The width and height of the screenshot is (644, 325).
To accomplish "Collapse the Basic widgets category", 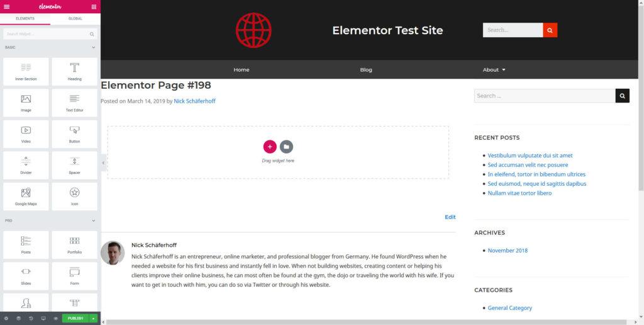I will 93,48.
